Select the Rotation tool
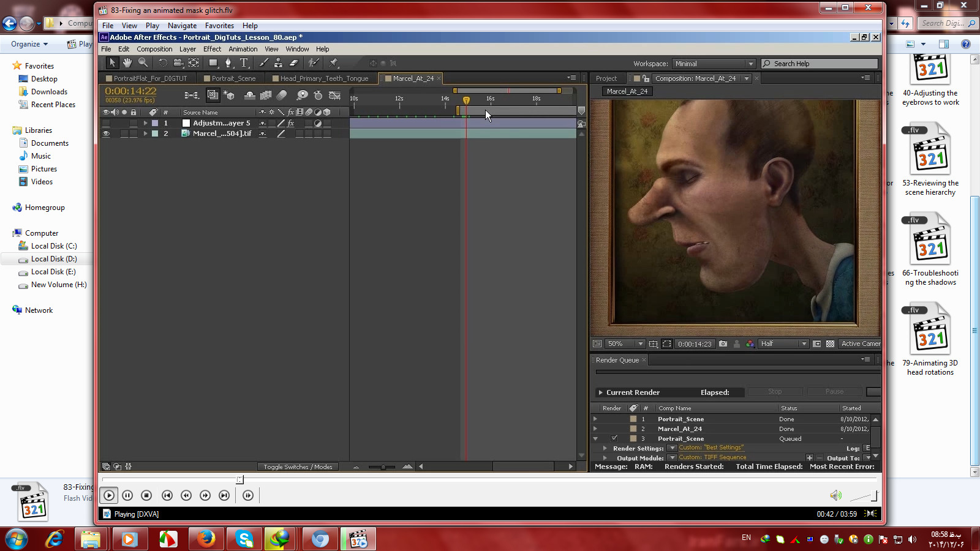The width and height of the screenshot is (980, 551). coord(163,62)
